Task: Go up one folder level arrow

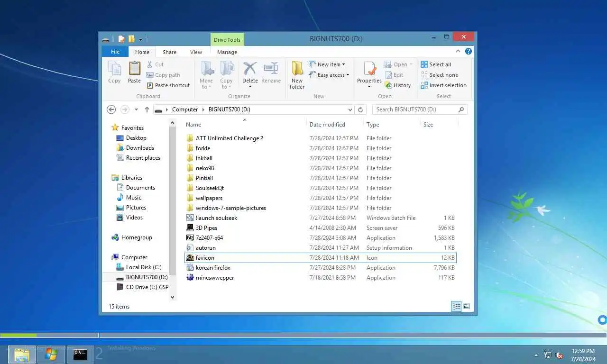Action: click(x=147, y=109)
